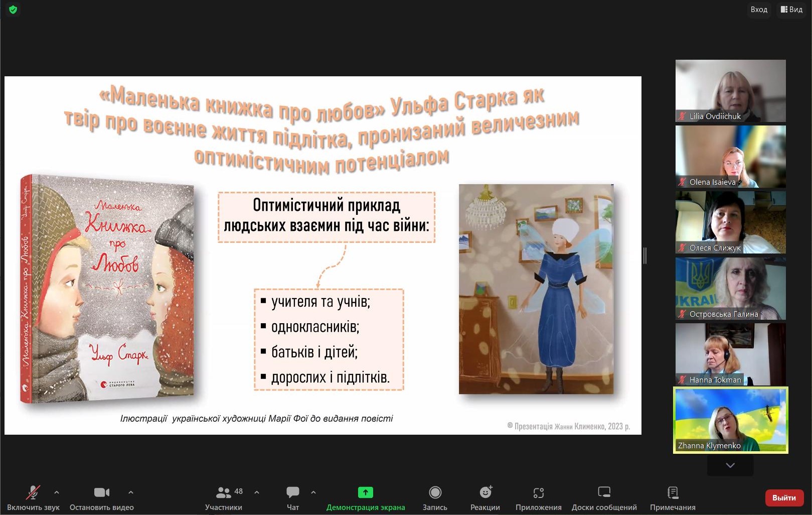Click the muted mic icon on Островська Галина

682,314
